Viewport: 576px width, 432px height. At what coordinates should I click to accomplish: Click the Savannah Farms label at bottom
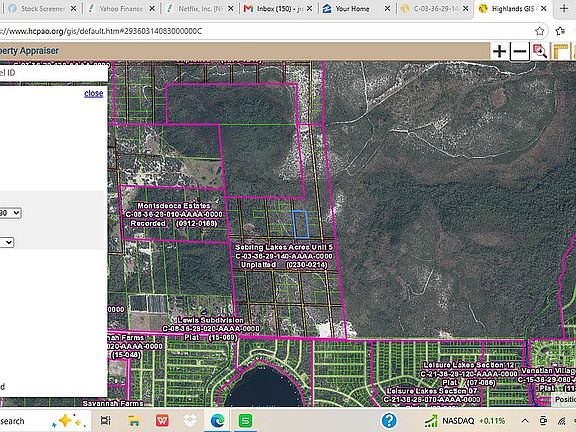point(113,403)
